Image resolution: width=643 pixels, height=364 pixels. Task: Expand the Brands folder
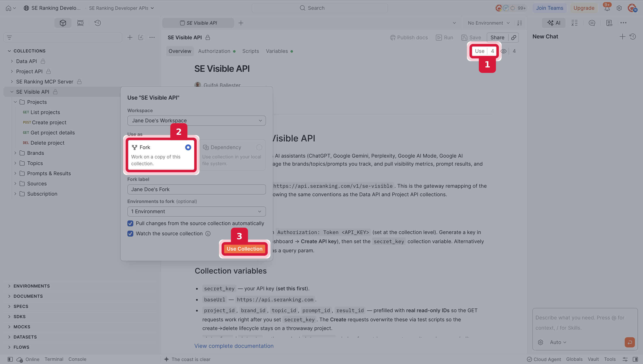click(x=16, y=153)
